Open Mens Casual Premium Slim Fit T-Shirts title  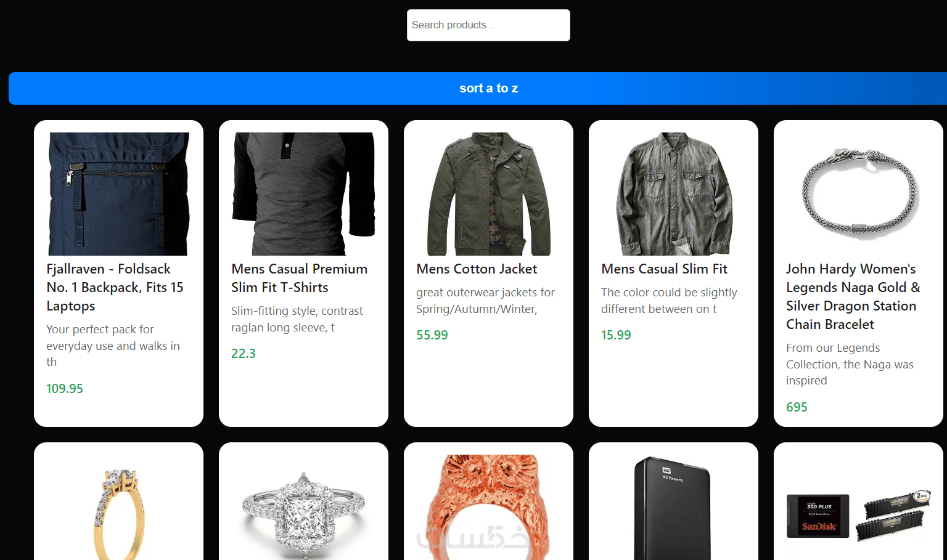[x=299, y=278]
